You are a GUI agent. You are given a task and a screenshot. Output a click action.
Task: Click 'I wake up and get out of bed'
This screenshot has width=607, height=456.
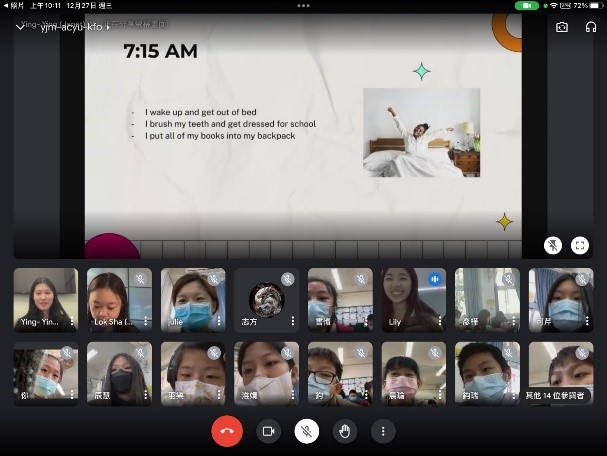pyautogui.click(x=201, y=112)
